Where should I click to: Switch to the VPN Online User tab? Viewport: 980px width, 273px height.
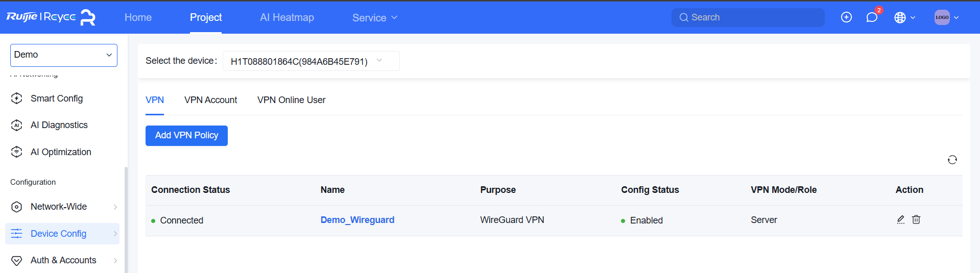coord(291,100)
